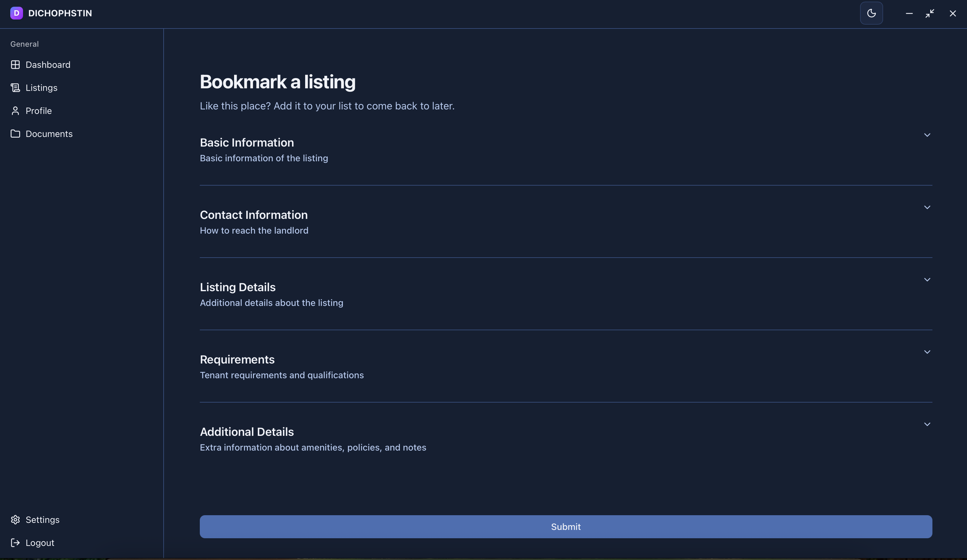Expand Additional Details section chevron

click(x=927, y=424)
